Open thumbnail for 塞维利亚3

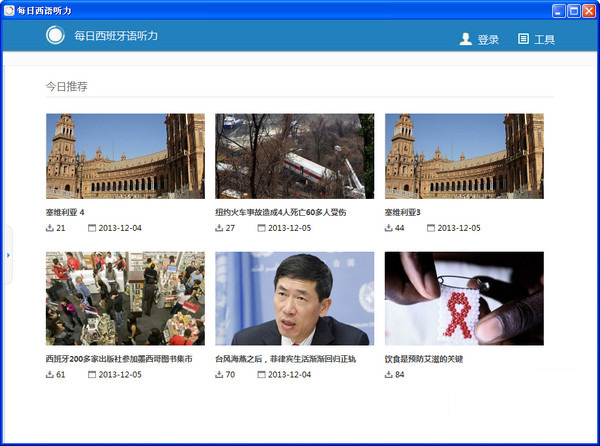pyautogui.click(x=464, y=156)
